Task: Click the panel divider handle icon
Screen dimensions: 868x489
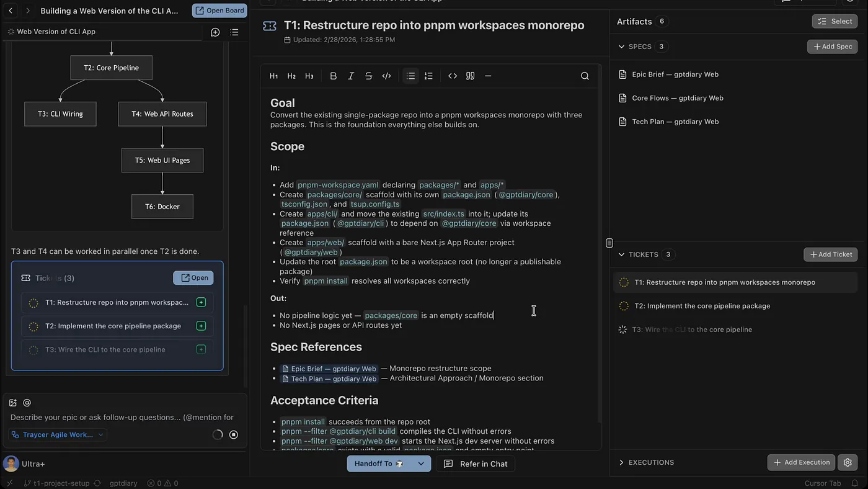Action: 609,243
